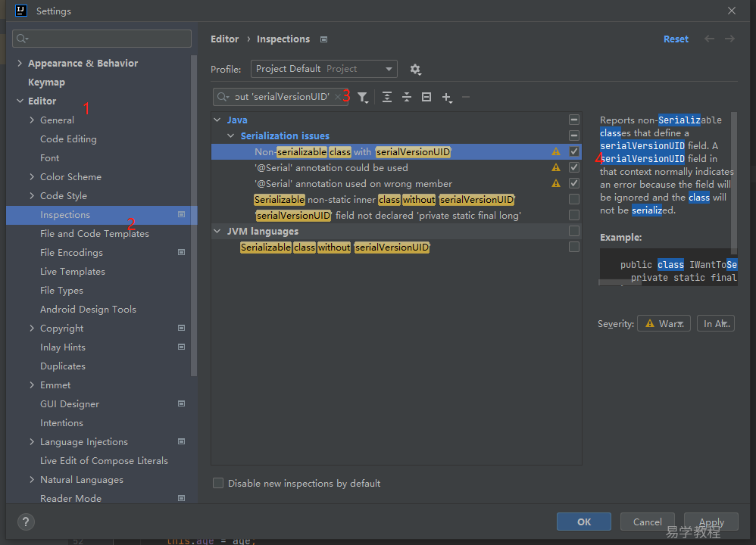756x545 pixels.
Task: Click the back arrow beside Reset
Action: coord(709,39)
